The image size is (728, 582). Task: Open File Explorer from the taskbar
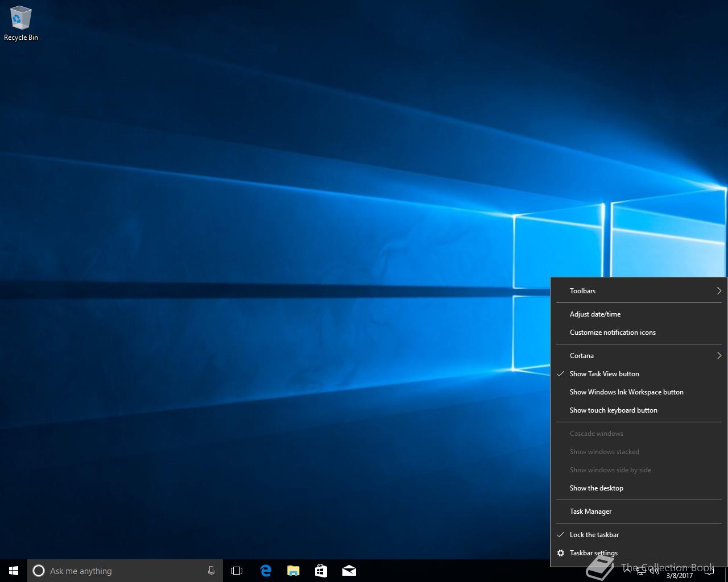pos(293,571)
